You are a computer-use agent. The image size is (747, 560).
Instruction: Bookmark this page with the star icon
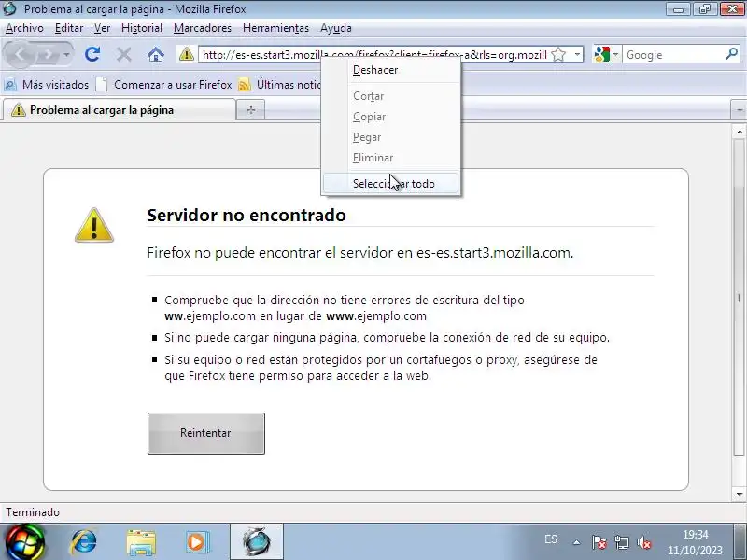tap(558, 55)
